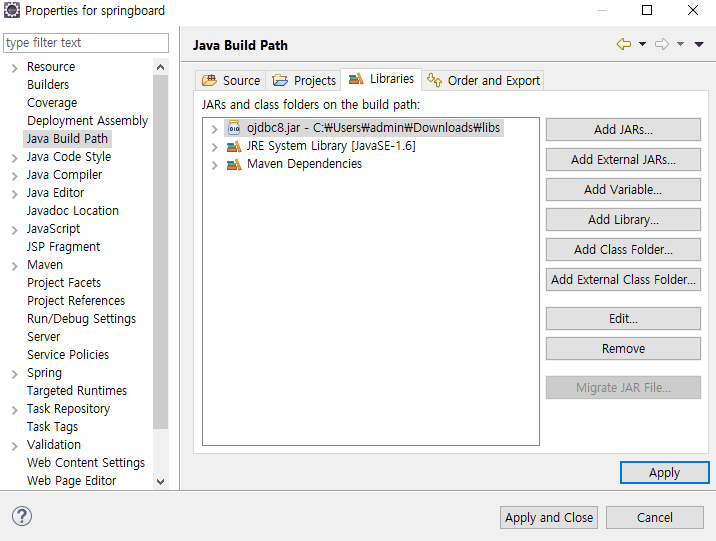716x541 pixels.
Task: Select Coverage in the sidebar
Action: pos(52,103)
